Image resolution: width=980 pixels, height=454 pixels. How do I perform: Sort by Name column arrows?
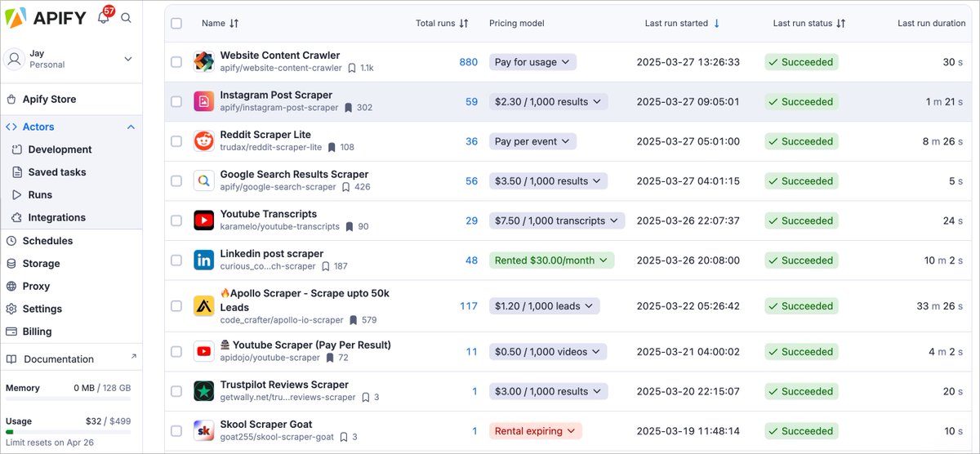(x=234, y=24)
